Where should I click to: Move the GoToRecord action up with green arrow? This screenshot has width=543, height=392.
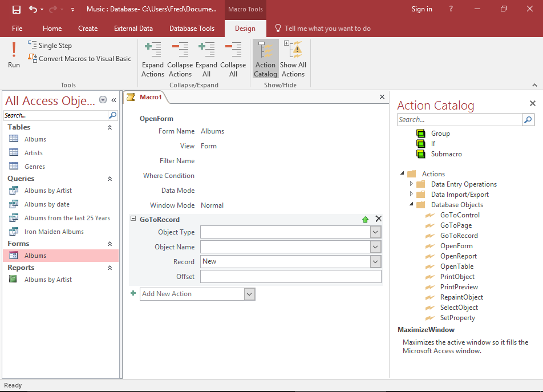365,219
